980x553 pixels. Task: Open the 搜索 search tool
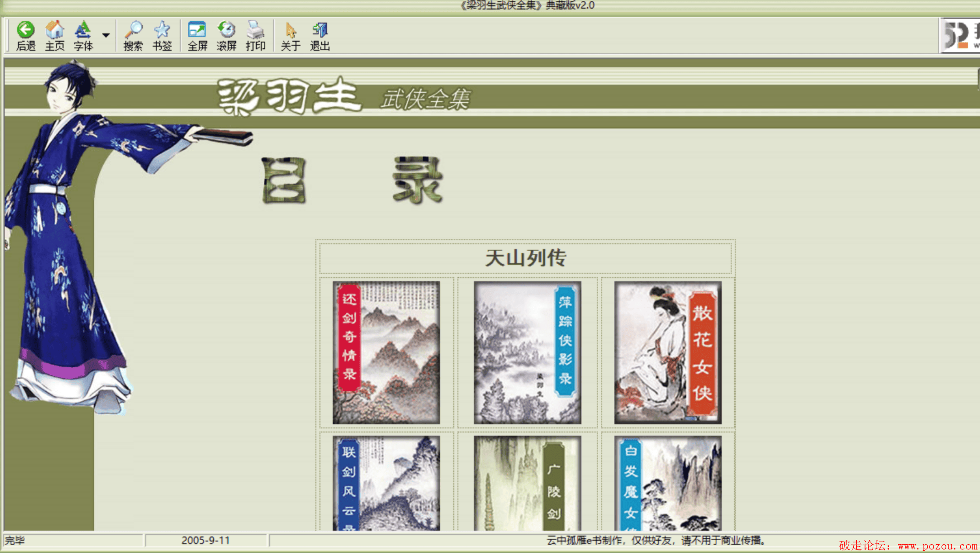(x=133, y=36)
